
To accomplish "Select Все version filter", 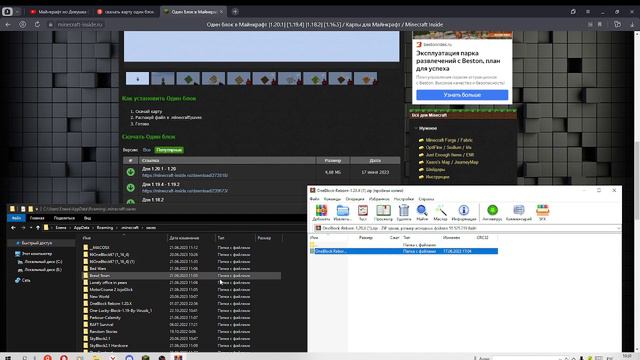I will [x=147, y=150].
